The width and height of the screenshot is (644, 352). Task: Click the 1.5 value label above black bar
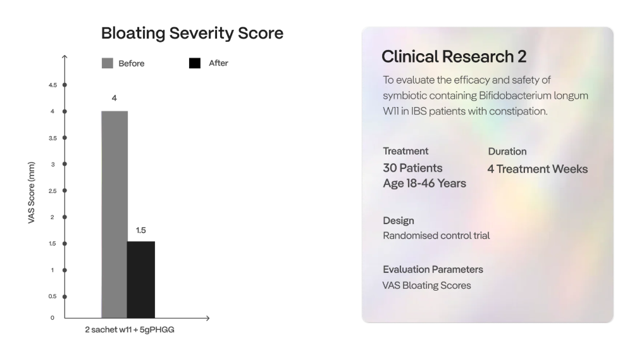(141, 230)
